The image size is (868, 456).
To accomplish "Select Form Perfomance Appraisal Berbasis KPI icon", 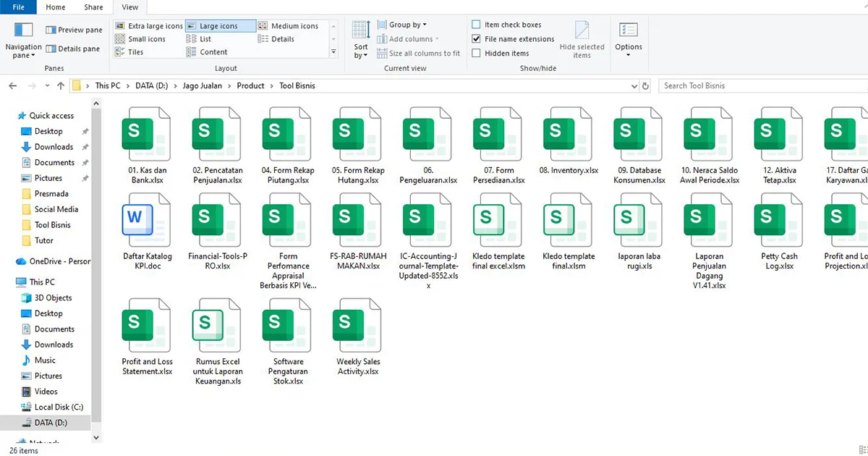I will pos(287,220).
